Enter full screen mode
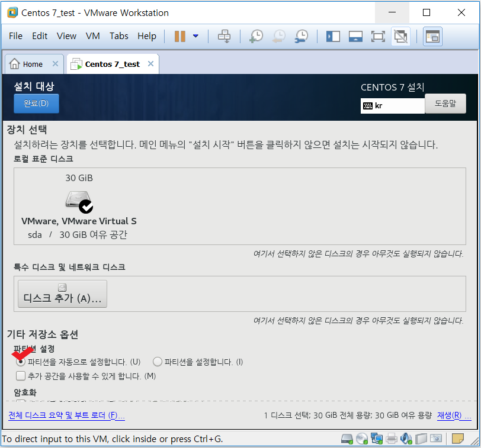This screenshot has width=481, height=448. (378, 37)
